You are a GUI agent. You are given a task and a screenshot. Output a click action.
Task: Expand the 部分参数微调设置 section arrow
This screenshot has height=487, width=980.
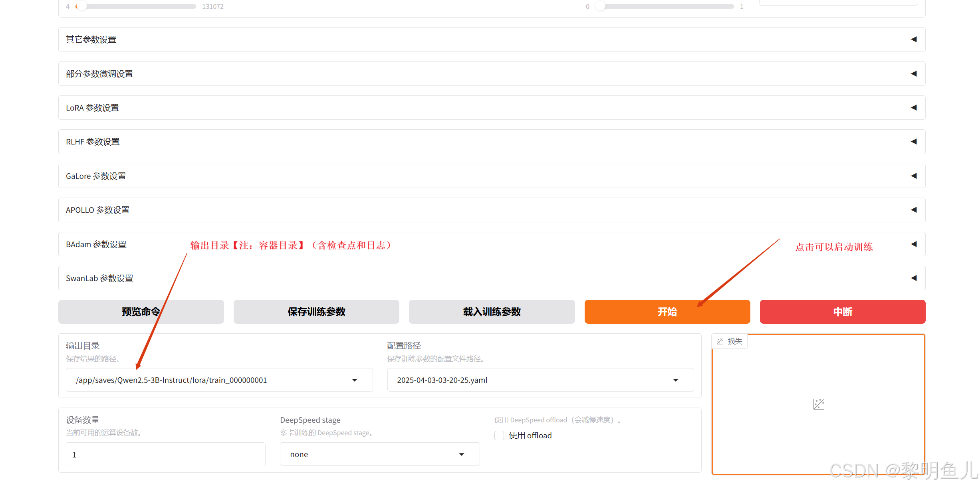(x=913, y=73)
